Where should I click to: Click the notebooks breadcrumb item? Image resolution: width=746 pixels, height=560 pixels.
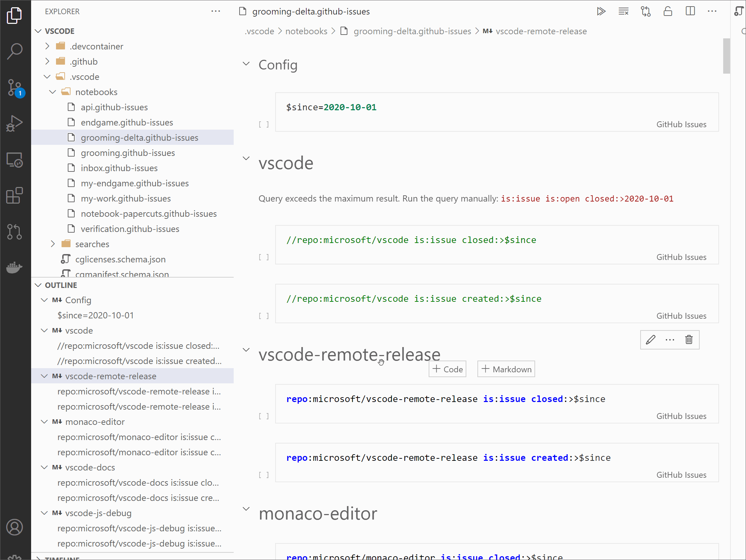(x=306, y=31)
